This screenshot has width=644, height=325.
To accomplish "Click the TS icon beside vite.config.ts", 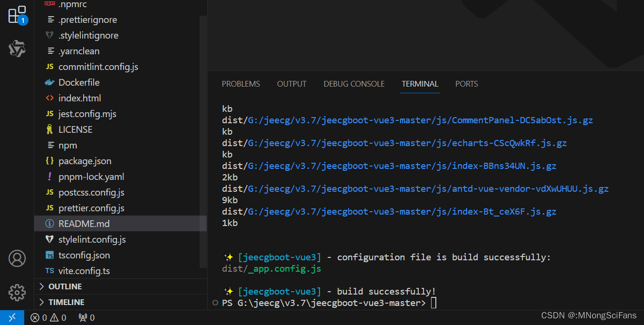I will [49, 271].
